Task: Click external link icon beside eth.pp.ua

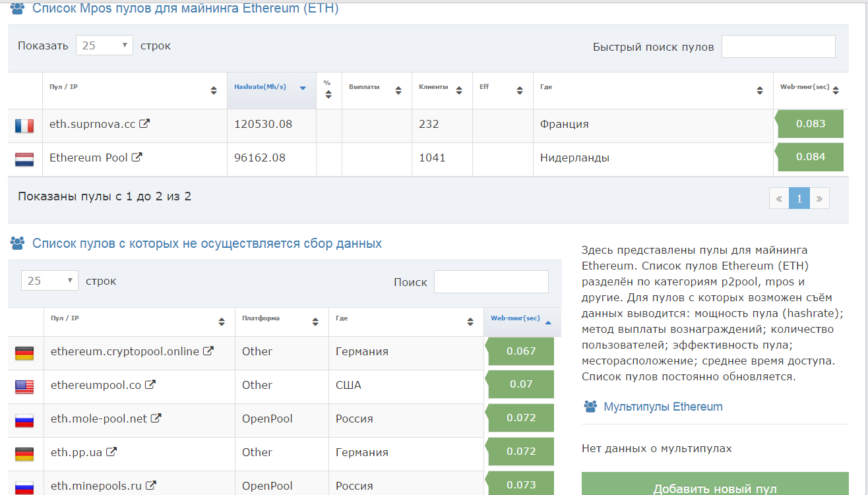Action: (x=111, y=452)
